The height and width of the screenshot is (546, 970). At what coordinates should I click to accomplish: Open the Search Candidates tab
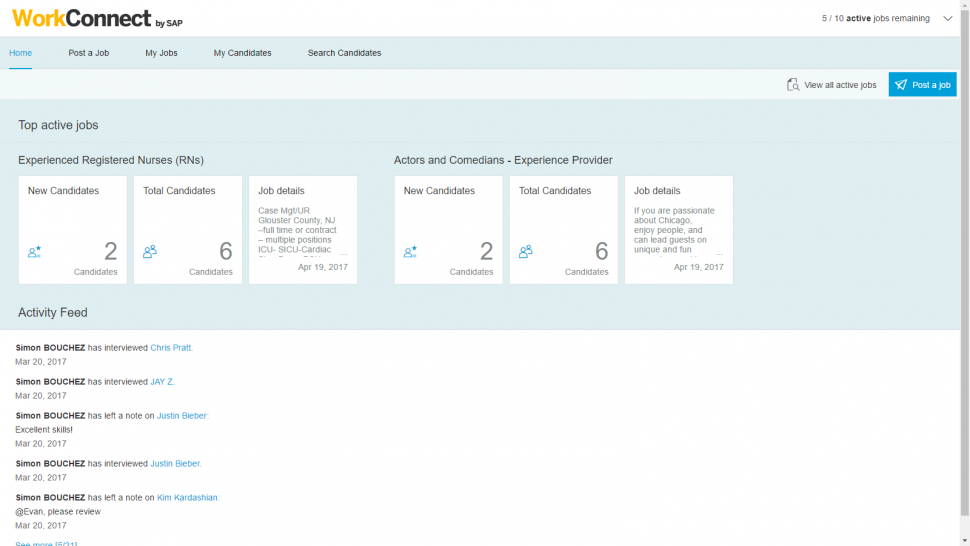coord(345,53)
